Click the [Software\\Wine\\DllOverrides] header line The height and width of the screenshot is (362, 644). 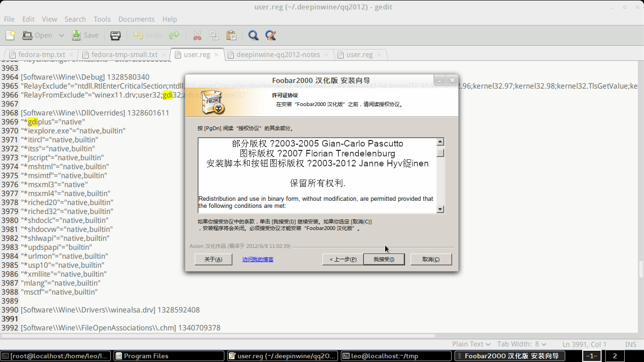(95, 113)
